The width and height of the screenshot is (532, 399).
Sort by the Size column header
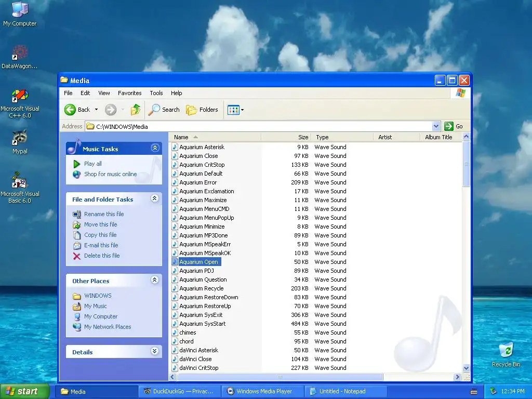286,137
